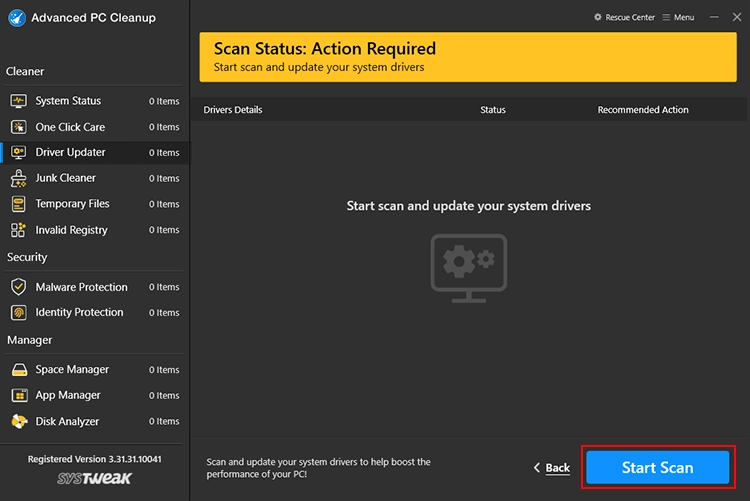The image size is (750, 501).
Task: Click the System Status monitor icon
Action: pos(18,101)
